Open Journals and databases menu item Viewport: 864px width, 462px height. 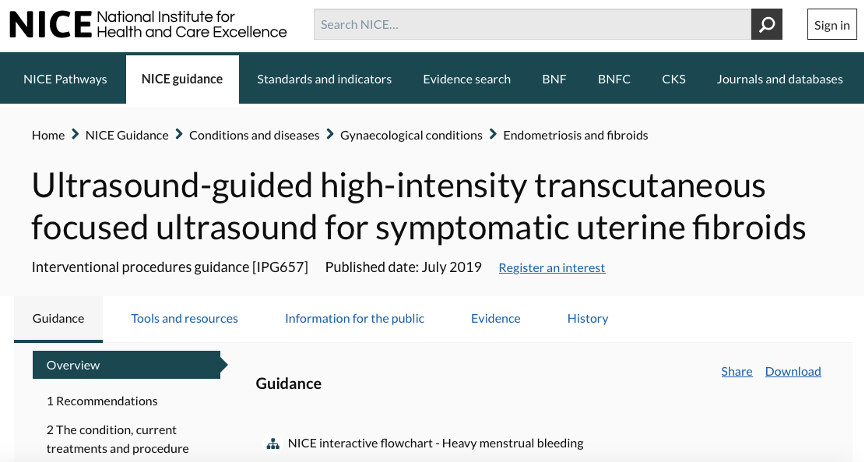780,79
